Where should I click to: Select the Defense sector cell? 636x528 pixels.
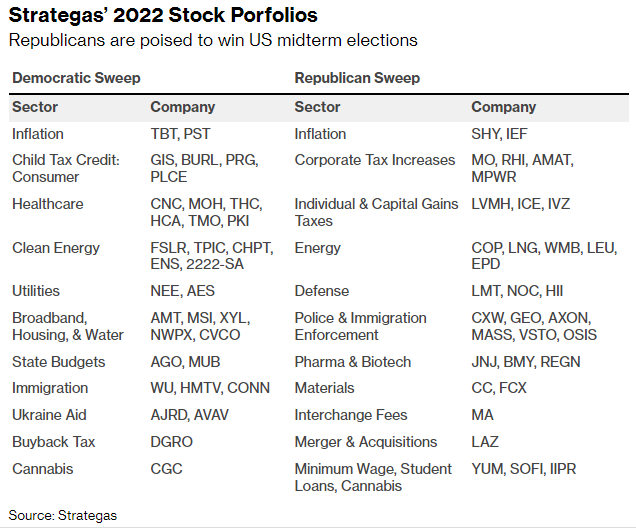tap(322, 291)
